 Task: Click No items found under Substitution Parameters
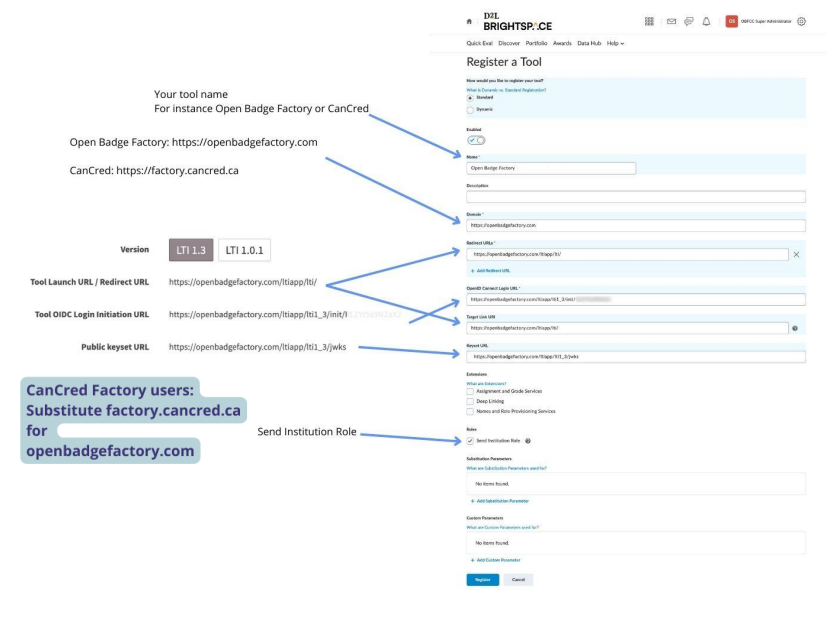(492, 484)
